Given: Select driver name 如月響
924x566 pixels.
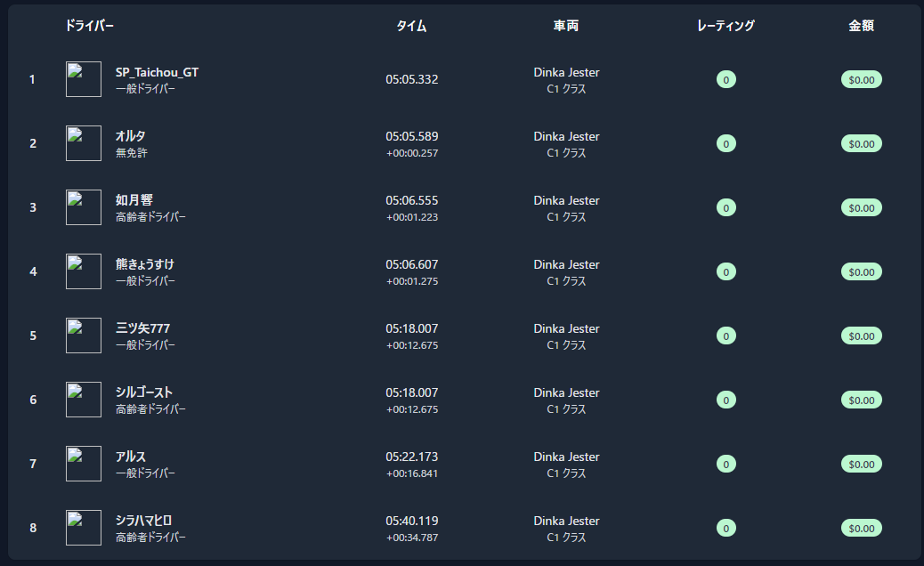Looking at the screenshot, I should pos(134,200).
